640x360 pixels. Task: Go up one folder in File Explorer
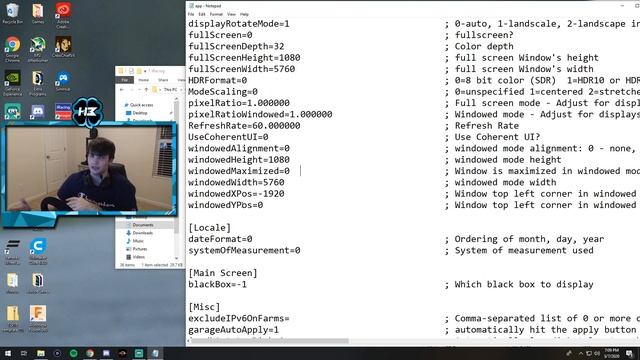click(146, 89)
